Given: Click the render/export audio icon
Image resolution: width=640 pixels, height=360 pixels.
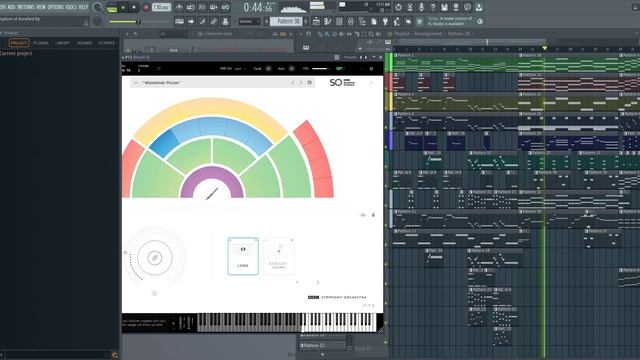Looking at the screenshot, I should pos(456,7).
